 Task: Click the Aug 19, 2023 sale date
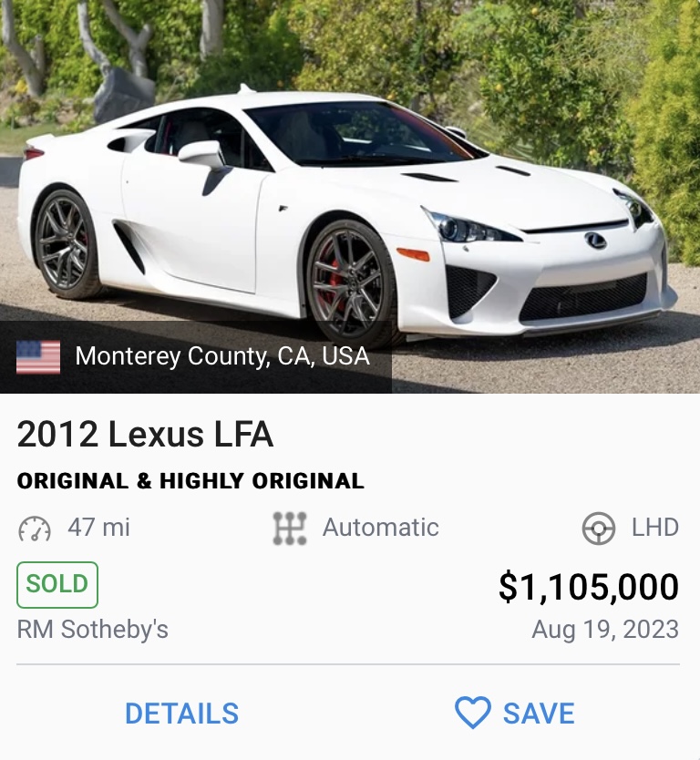605,629
